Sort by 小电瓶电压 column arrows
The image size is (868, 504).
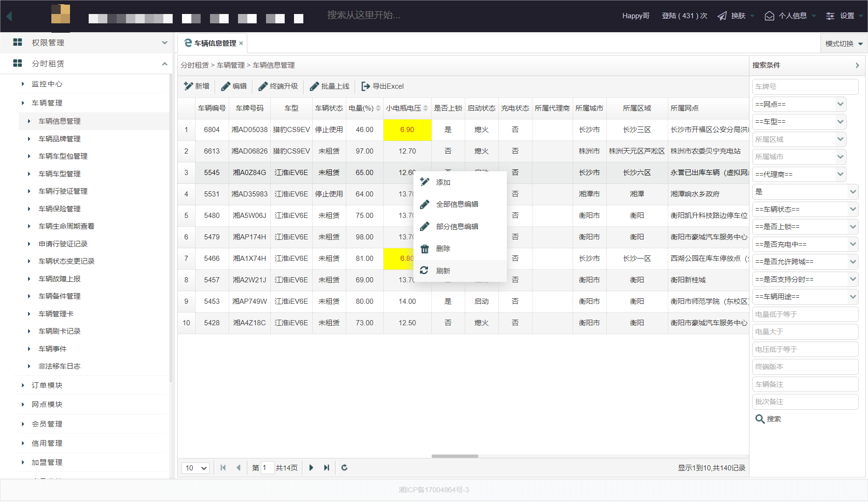click(x=426, y=108)
